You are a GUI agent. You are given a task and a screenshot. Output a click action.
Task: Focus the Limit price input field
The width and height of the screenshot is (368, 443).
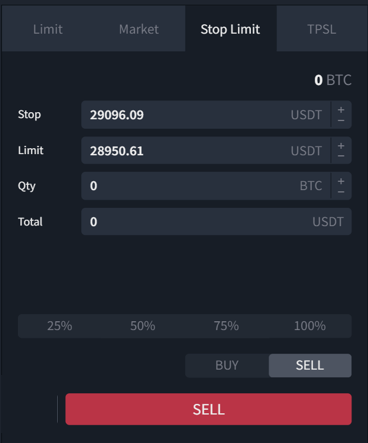click(206, 150)
